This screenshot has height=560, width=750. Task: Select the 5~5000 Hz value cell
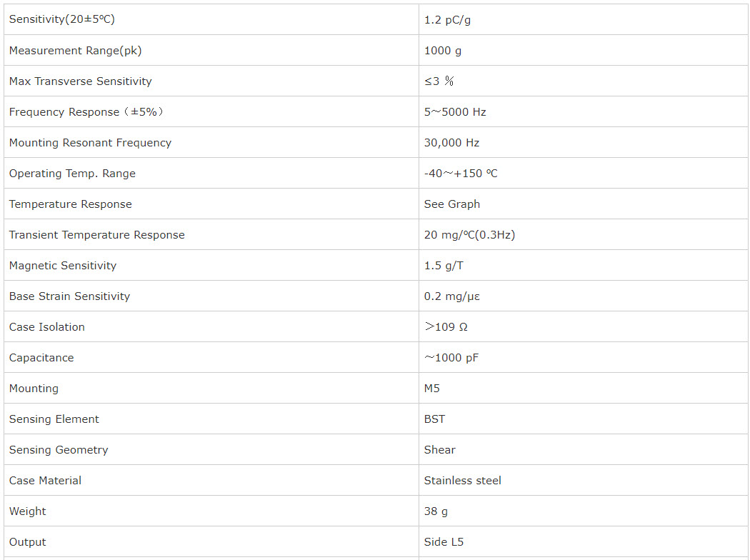(x=584, y=112)
